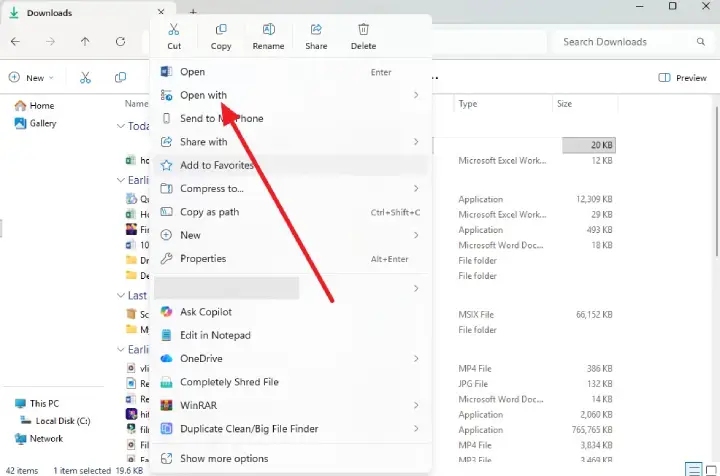
Task: Click the Copilot icon in menu
Action: tap(166, 312)
